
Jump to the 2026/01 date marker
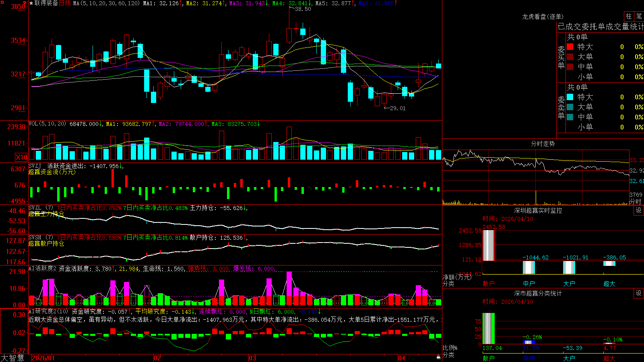43,358
